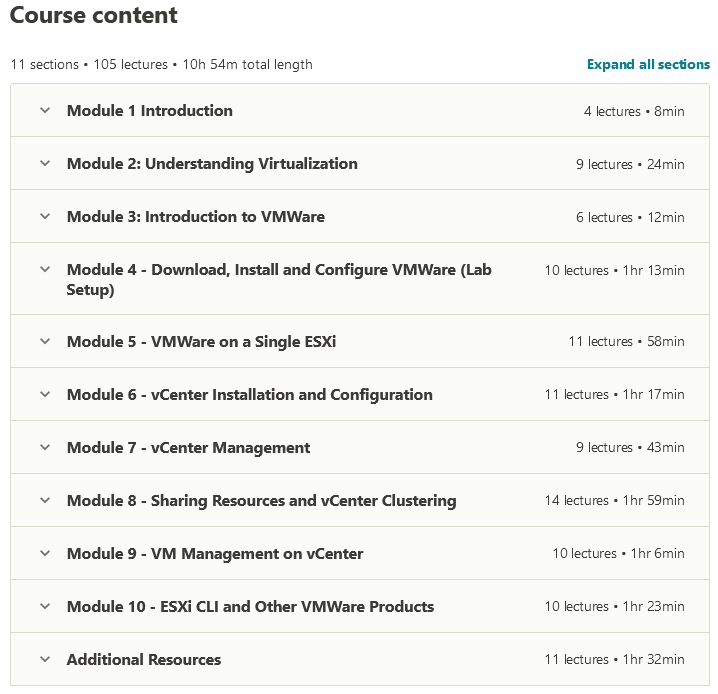Toggle the Module 3 chevron icon

point(44,217)
